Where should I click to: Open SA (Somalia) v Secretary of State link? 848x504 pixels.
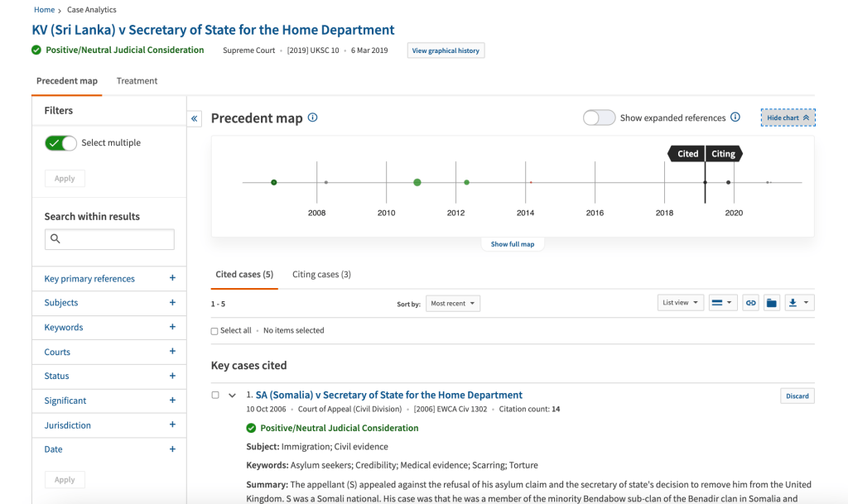[x=388, y=395]
